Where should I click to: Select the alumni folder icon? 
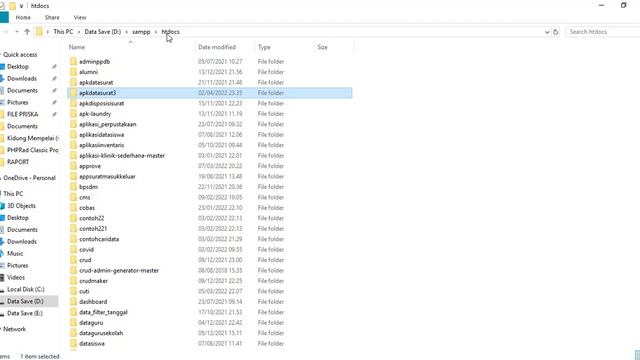coord(73,72)
